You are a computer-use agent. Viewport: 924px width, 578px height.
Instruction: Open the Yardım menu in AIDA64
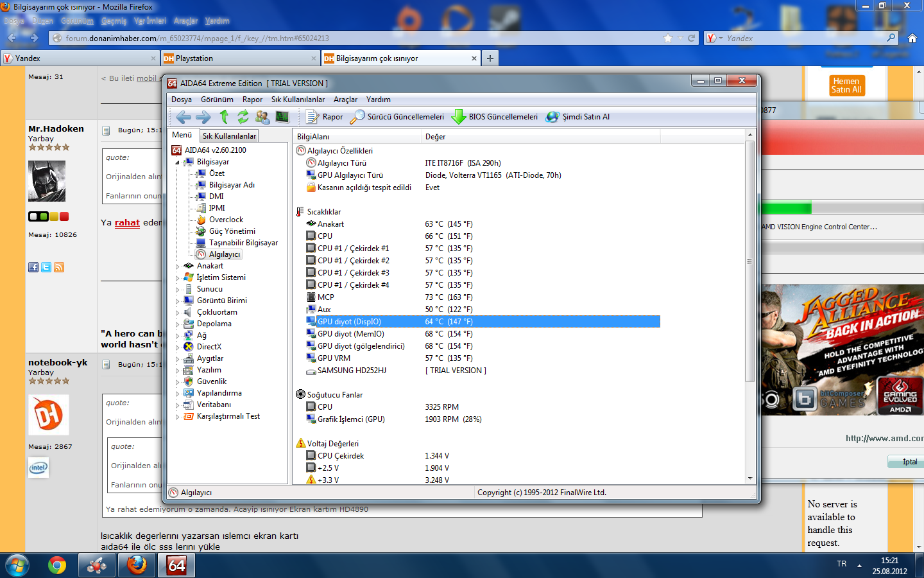tap(379, 100)
